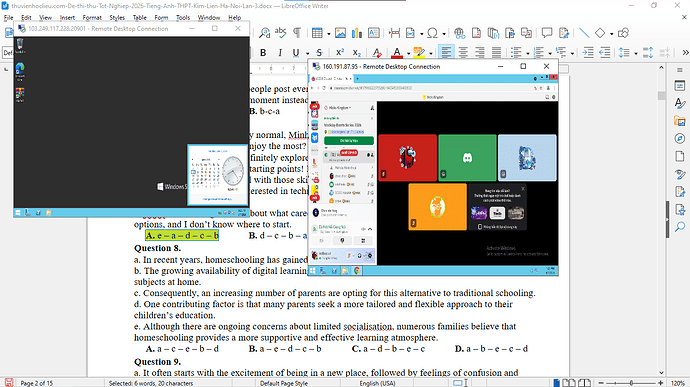Justify the paragraph
This screenshot has height=387, width=690.
click(x=496, y=53)
